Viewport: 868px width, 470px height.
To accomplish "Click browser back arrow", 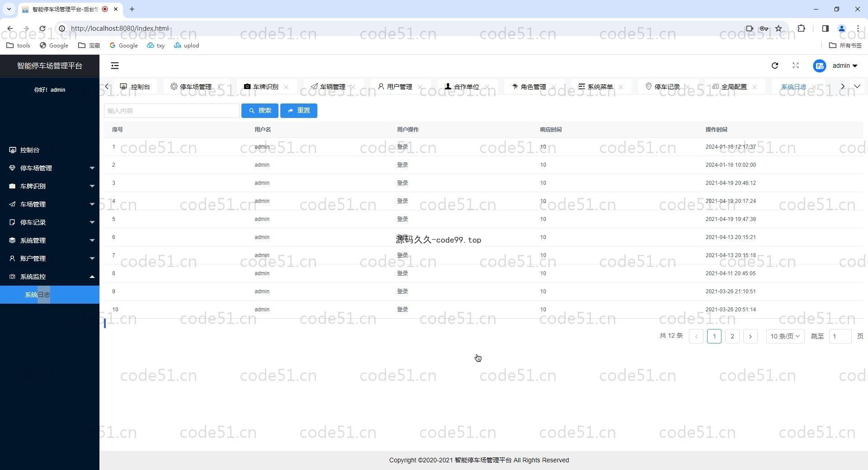I will click(x=10, y=28).
